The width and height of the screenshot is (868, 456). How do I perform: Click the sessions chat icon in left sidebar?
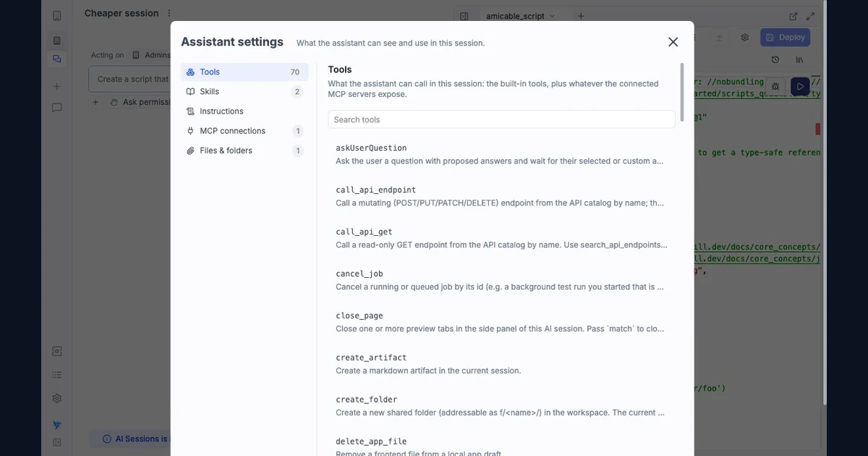57,59
